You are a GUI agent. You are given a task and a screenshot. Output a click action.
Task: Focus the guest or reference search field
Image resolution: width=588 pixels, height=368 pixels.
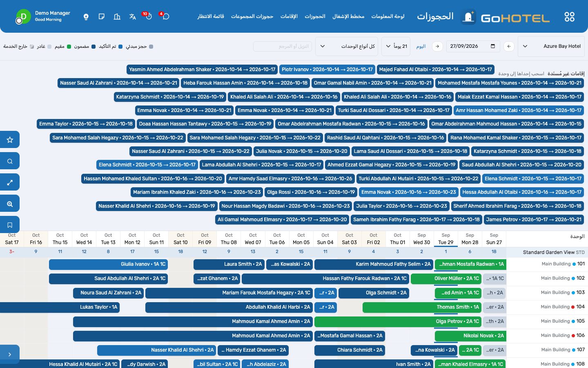coord(283,46)
